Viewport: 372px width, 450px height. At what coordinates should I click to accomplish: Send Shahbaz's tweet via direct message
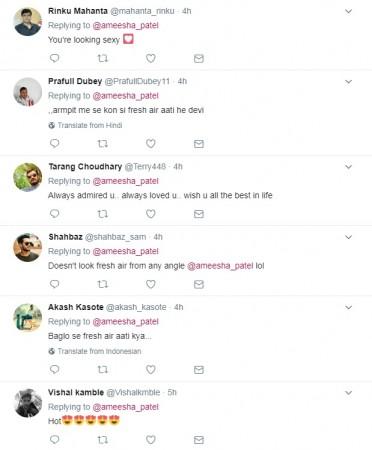(199, 284)
